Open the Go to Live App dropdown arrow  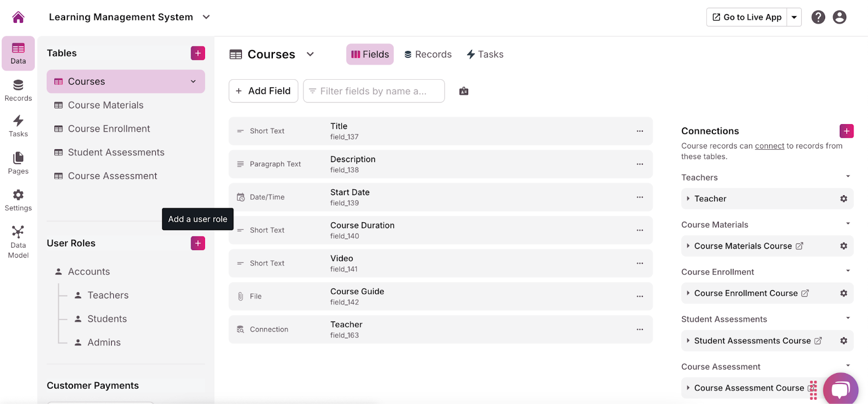[x=794, y=17]
